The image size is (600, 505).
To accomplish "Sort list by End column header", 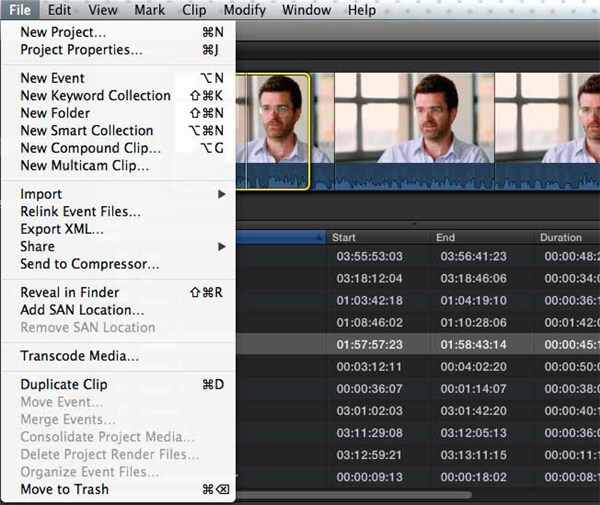I will [x=480, y=237].
